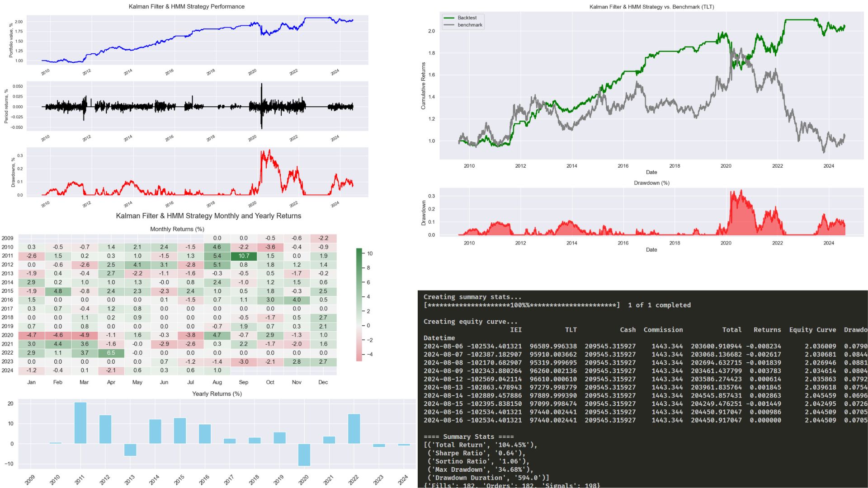Select the October 2010 heatmap cell showing -3.6
This screenshot has height=488, width=868.
[x=270, y=247]
